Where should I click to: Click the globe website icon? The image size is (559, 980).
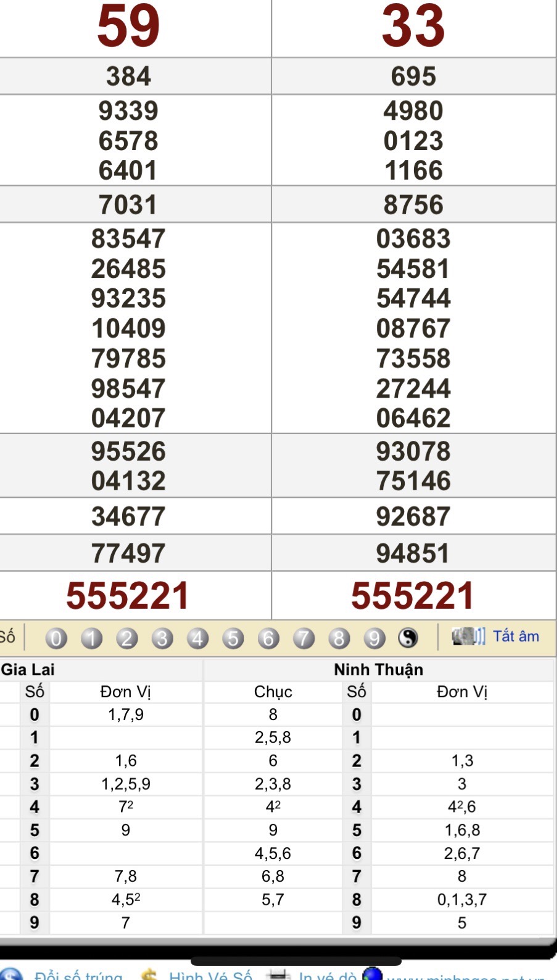(x=372, y=974)
